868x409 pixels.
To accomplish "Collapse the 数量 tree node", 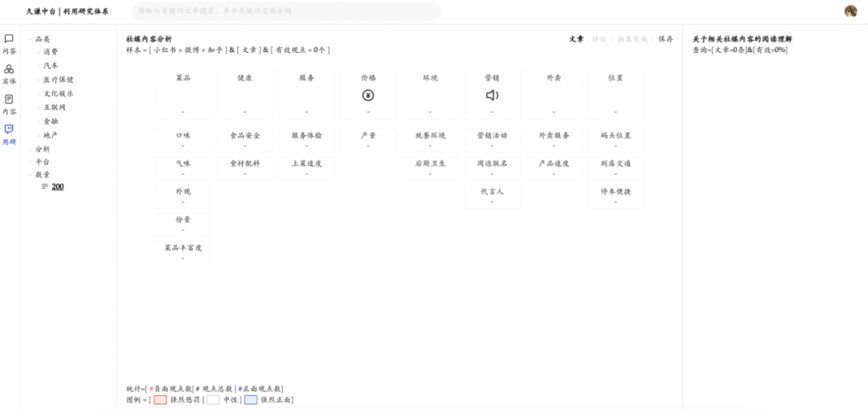I will point(31,174).
